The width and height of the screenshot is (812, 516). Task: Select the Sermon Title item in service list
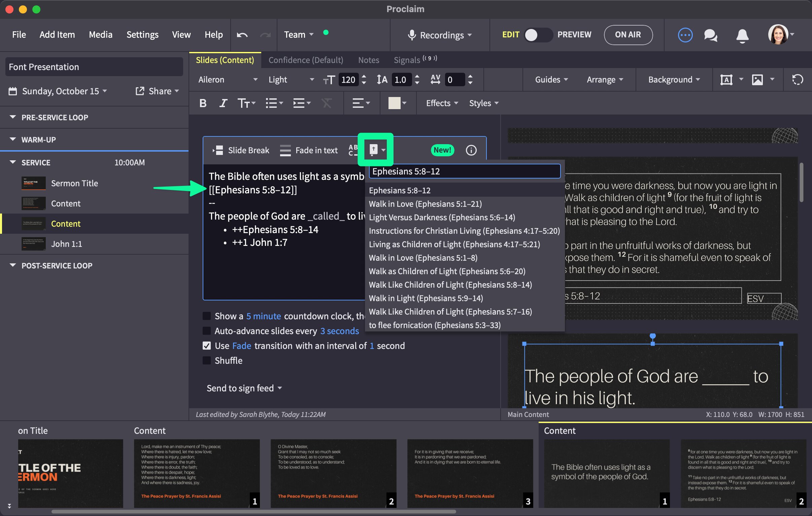(x=94, y=183)
